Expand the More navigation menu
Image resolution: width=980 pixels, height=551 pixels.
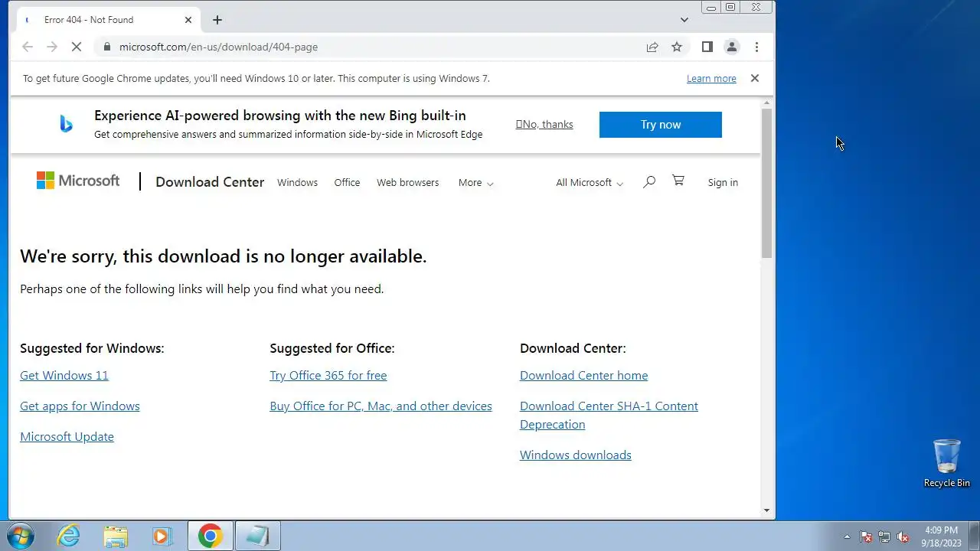tap(475, 182)
